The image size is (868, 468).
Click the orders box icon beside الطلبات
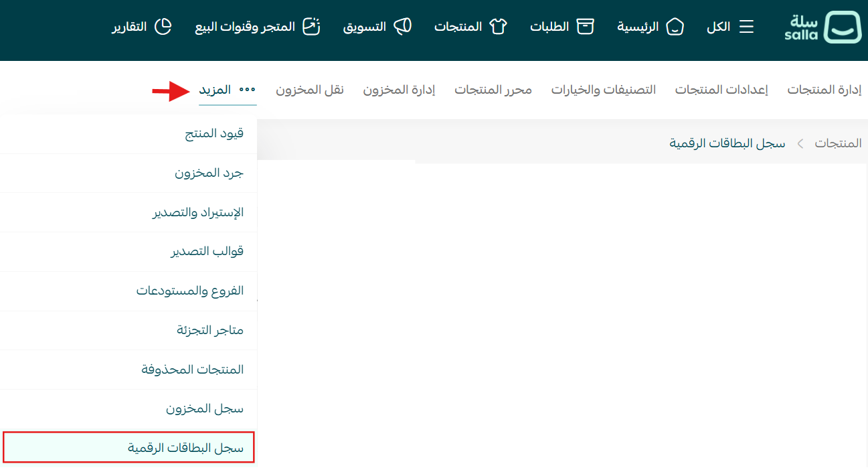(586, 26)
